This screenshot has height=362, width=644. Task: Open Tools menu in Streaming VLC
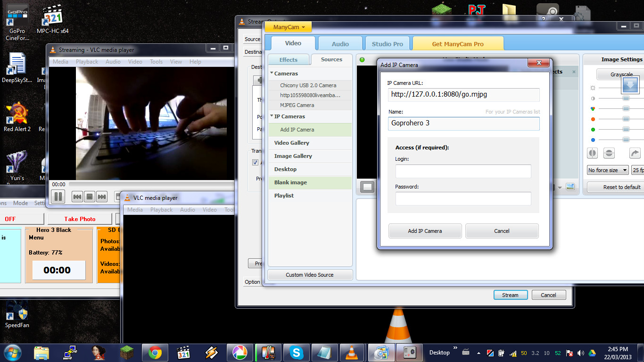point(156,62)
